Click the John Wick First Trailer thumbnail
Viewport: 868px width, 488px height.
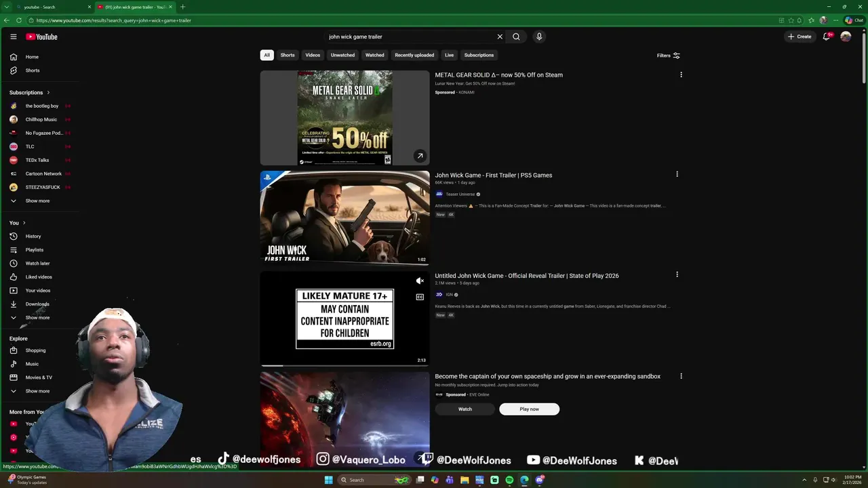[x=344, y=218]
